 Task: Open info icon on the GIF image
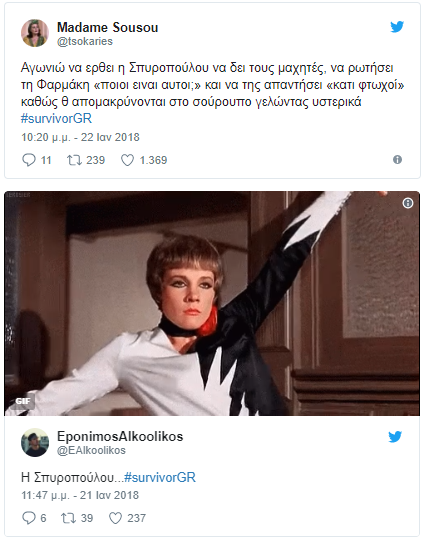pos(408,203)
